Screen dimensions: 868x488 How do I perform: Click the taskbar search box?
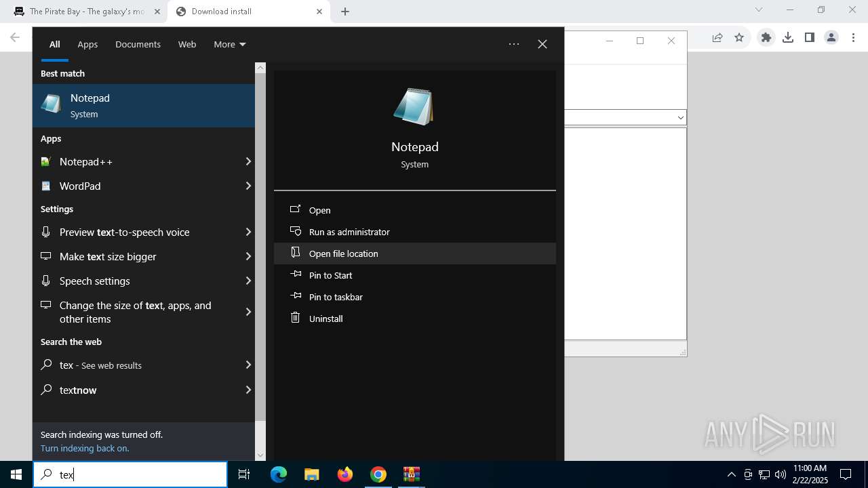pos(130,474)
